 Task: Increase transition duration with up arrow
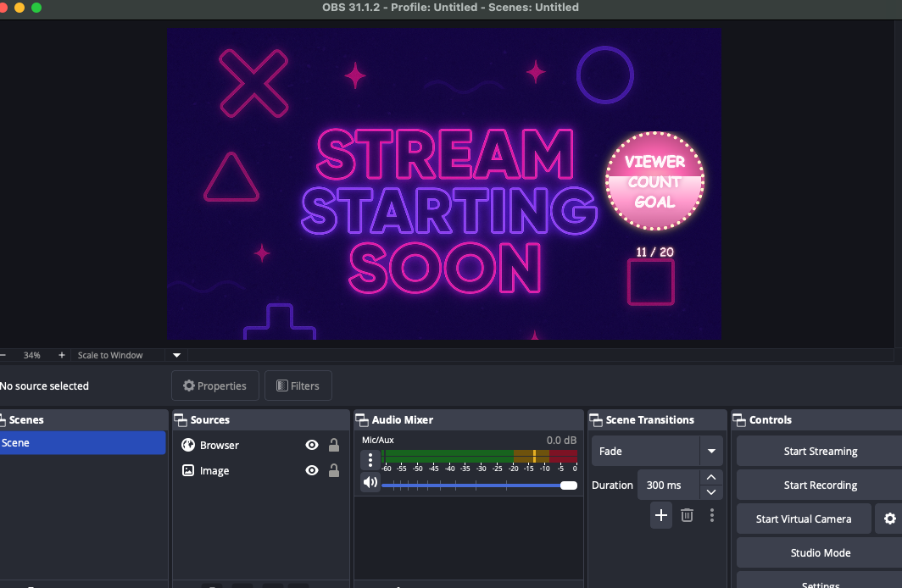711,476
